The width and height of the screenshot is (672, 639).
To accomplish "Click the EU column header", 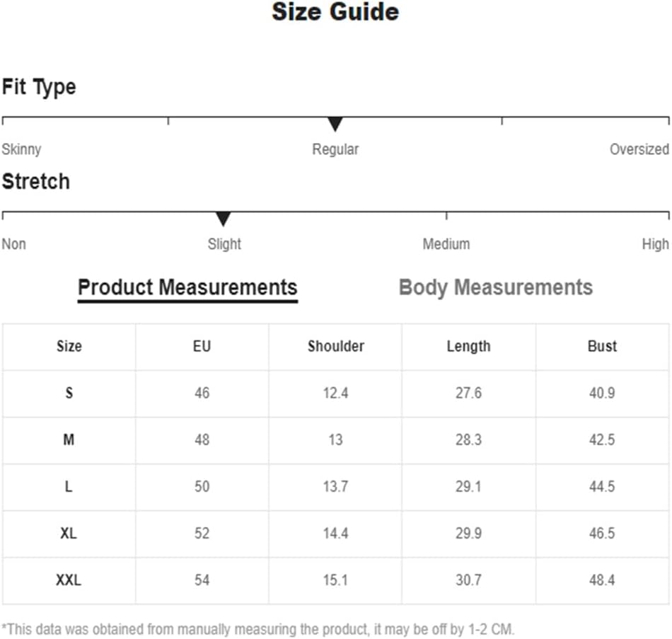I will [202, 347].
